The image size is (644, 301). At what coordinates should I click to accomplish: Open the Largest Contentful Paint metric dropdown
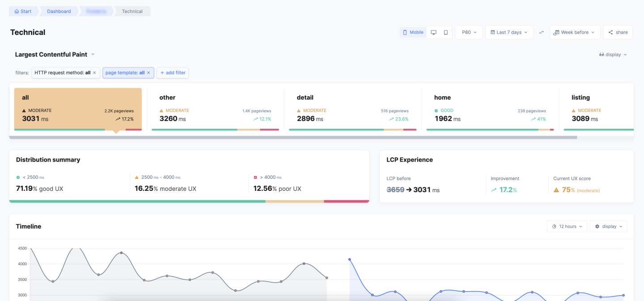[x=93, y=54]
